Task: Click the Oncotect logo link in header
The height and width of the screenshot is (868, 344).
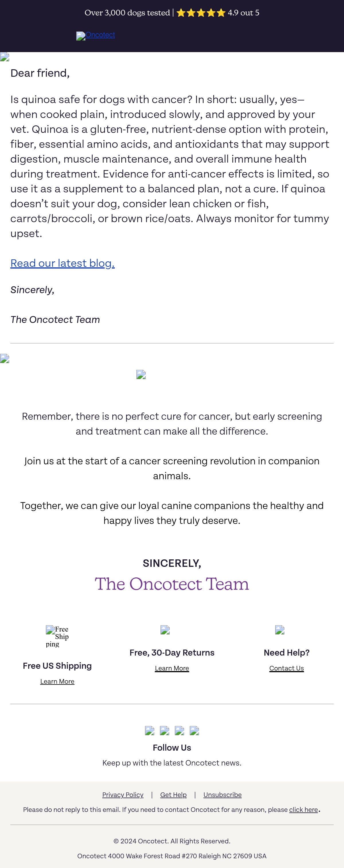Action: [x=96, y=35]
